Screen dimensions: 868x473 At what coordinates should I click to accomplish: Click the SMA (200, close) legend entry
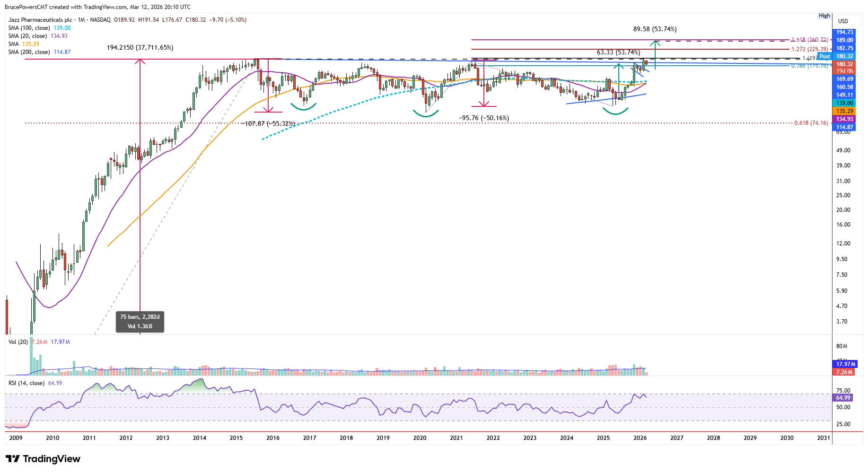(x=39, y=52)
